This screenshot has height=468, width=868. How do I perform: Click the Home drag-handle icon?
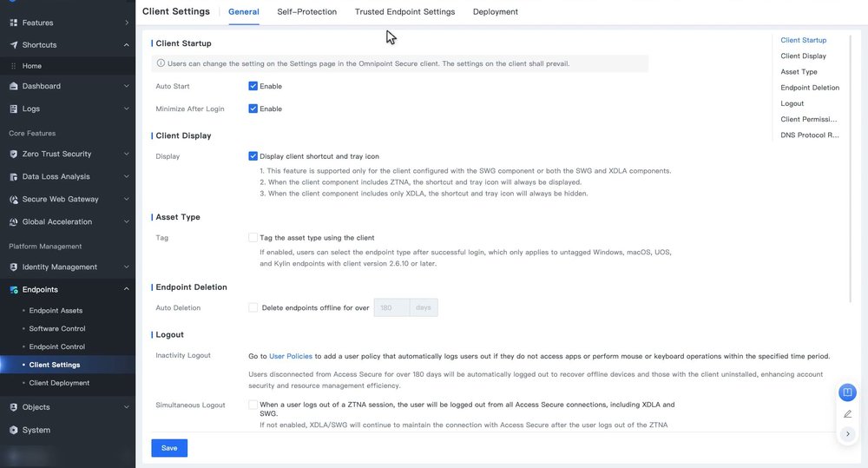pos(13,66)
